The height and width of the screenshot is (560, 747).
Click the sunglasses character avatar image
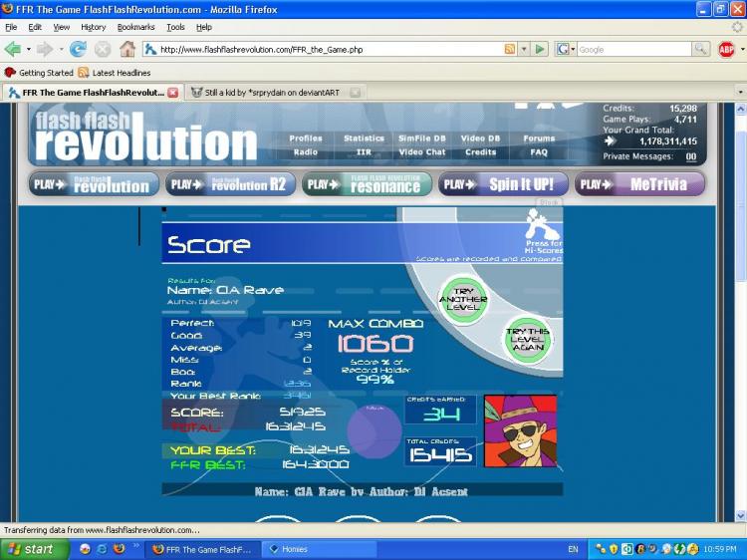520,430
